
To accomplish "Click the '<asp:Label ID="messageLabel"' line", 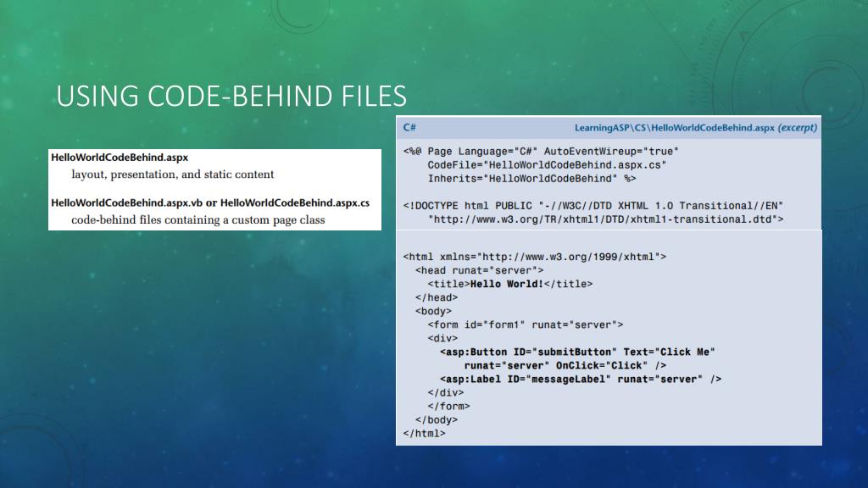I will pyautogui.click(x=581, y=379).
